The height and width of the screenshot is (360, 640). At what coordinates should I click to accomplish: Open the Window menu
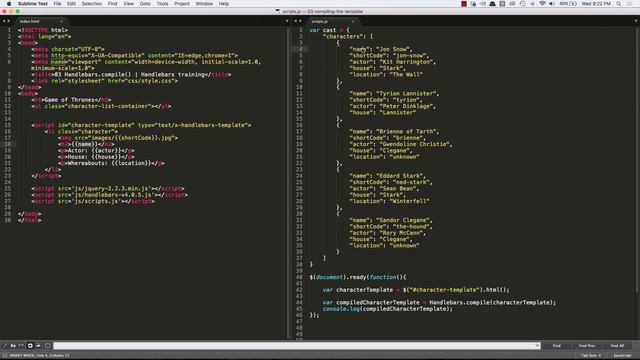tap(204, 4)
